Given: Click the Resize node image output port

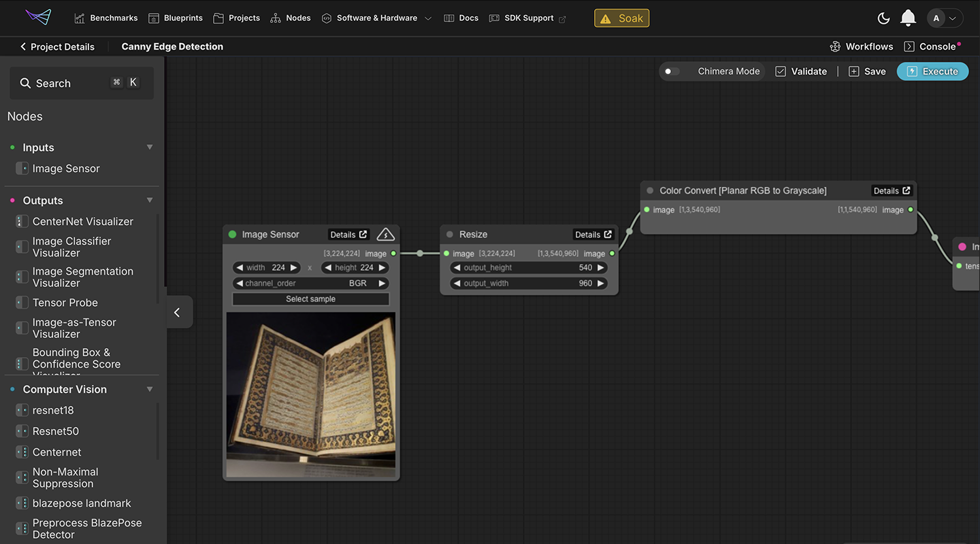Looking at the screenshot, I should [612, 254].
